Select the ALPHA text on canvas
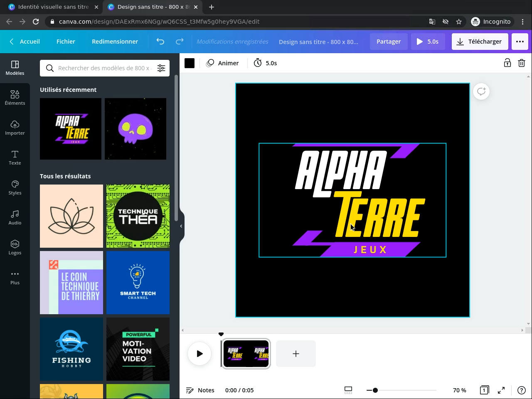Viewport: 532px width, 399px height. (341, 174)
